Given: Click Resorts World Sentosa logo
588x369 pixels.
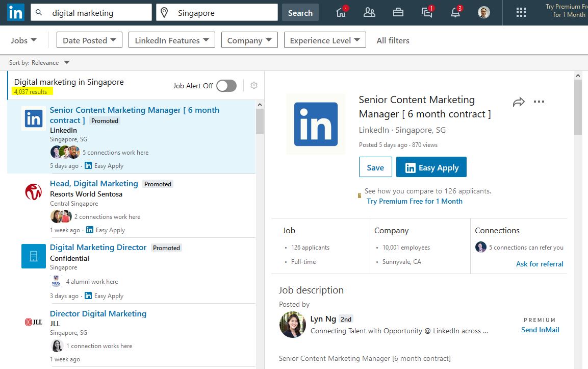Looking at the screenshot, I should coord(33,191).
